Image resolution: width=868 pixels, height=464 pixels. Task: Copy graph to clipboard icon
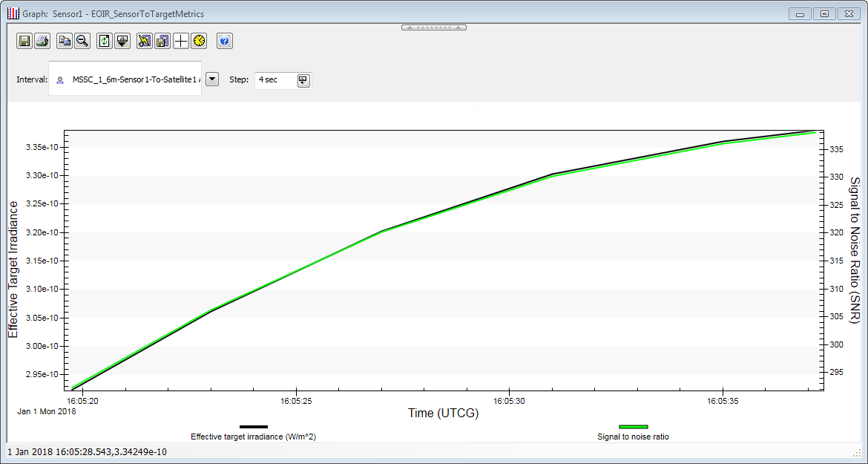coord(65,42)
